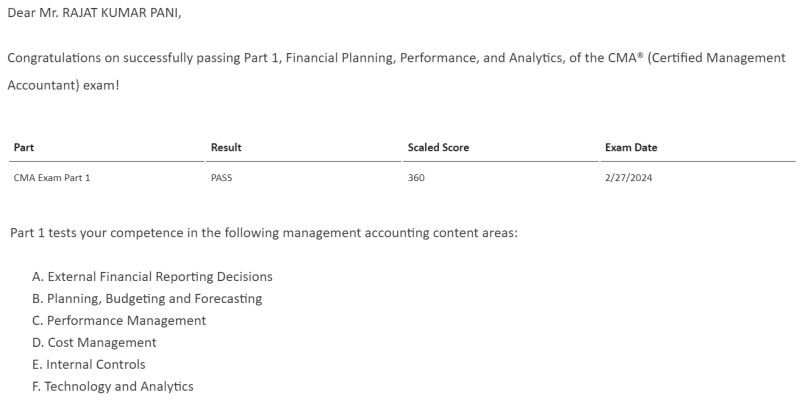Select the 2/27/2024 exam date cell

click(629, 178)
